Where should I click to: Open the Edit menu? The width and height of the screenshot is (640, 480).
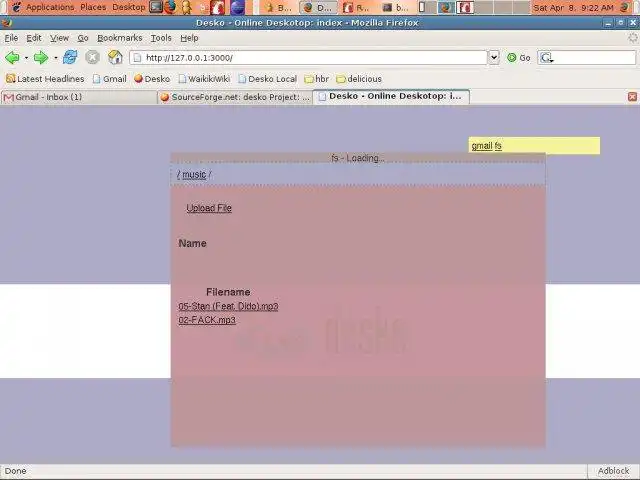(33, 38)
